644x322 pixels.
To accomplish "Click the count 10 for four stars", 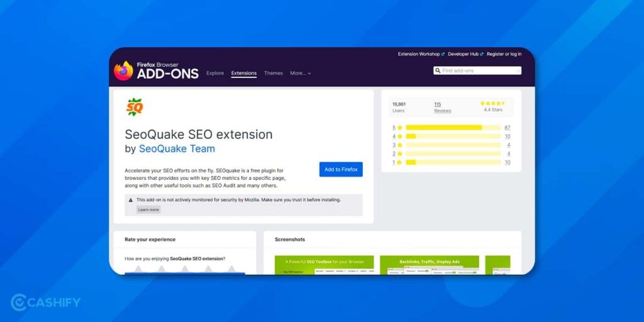I will point(508,136).
